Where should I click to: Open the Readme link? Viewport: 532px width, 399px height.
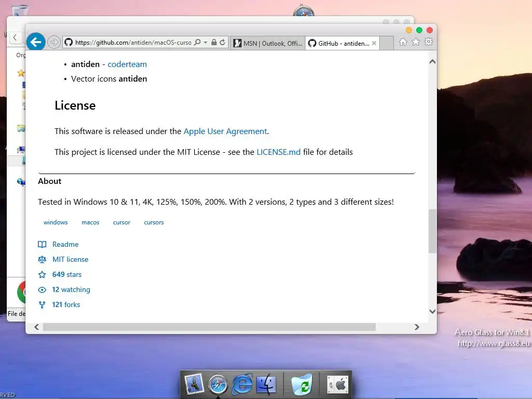(65, 244)
